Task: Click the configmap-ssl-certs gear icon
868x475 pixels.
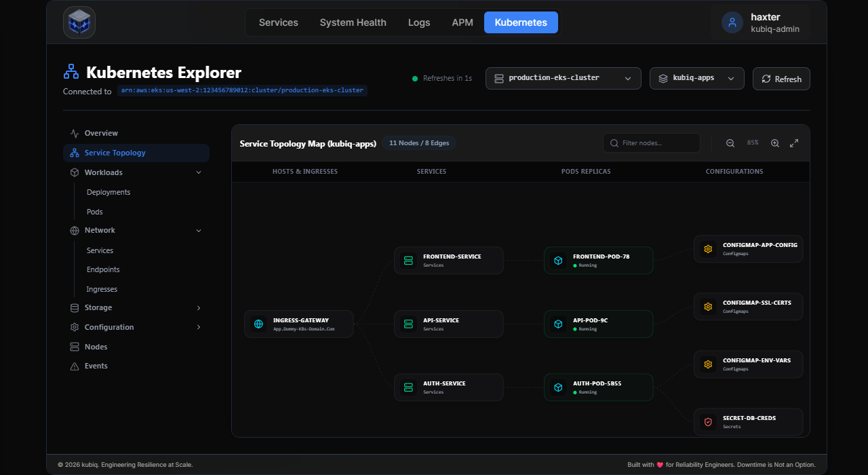Action: point(708,307)
